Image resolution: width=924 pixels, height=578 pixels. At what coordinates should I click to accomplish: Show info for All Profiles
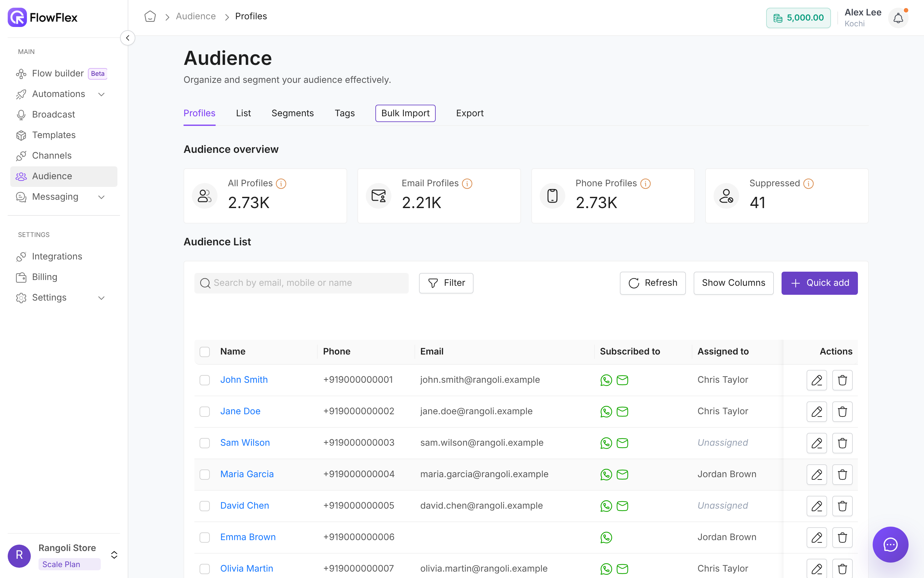pos(281,184)
